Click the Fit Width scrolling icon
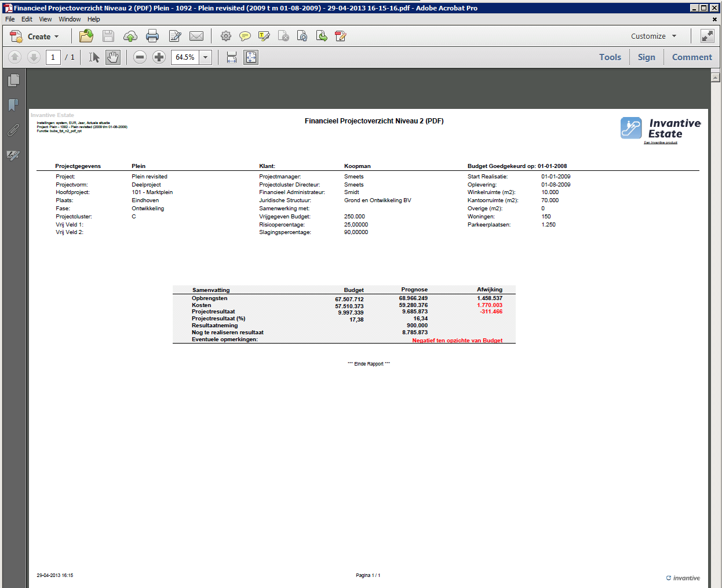 point(232,57)
